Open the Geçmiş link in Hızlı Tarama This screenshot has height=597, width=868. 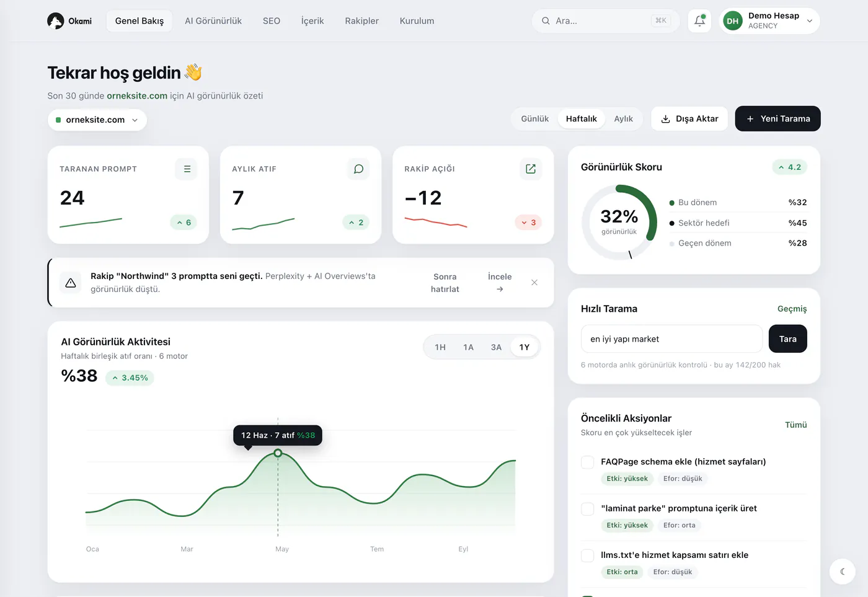point(792,309)
